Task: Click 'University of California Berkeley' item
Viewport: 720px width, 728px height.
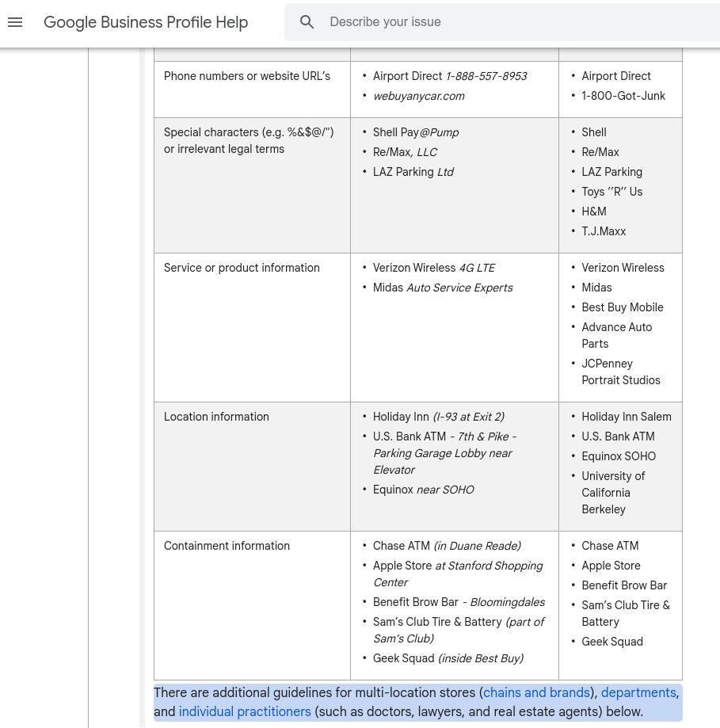Action: click(613, 493)
